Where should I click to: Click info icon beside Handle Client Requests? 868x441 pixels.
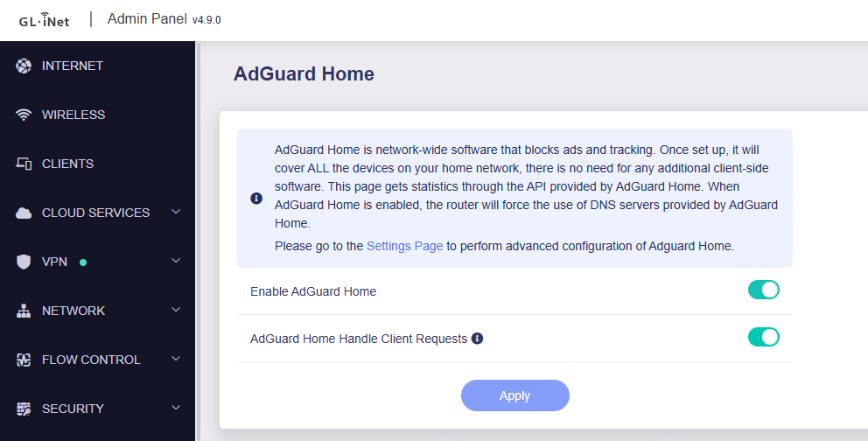[477, 338]
